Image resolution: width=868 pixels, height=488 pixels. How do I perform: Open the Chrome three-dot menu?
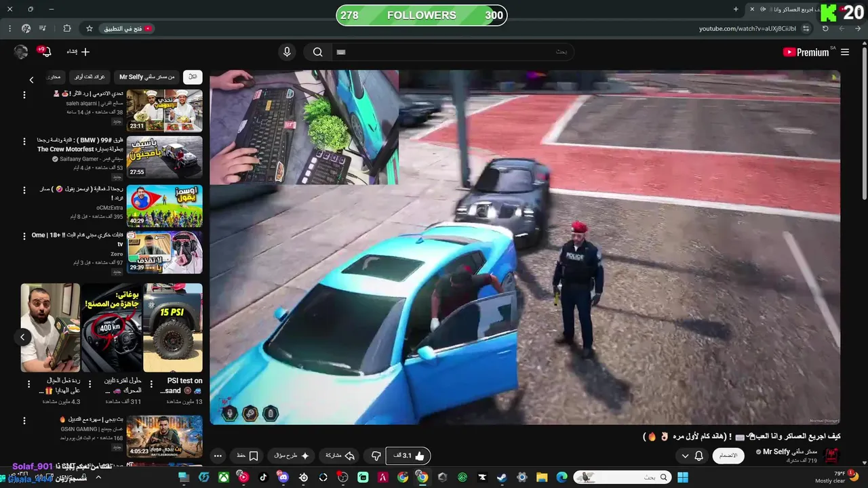tap(9, 28)
